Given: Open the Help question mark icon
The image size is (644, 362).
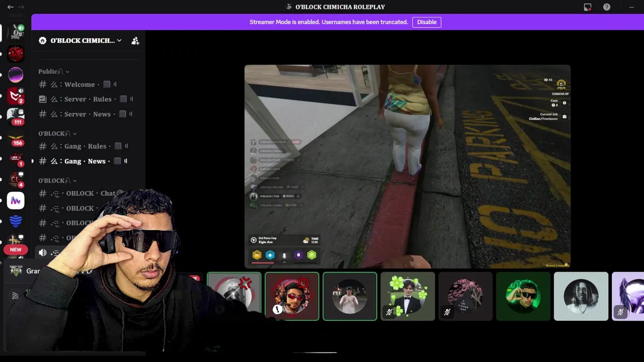Looking at the screenshot, I should 607,7.
